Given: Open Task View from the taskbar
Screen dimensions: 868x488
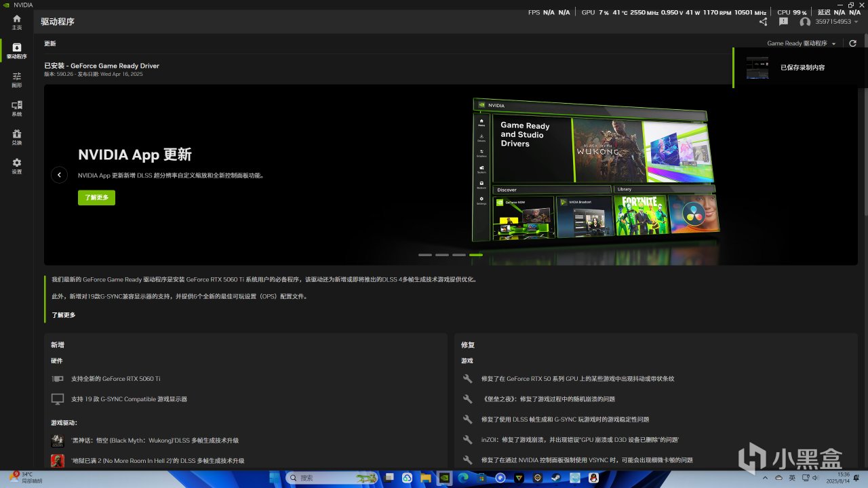Looking at the screenshot, I should click(x=388, y=478).
